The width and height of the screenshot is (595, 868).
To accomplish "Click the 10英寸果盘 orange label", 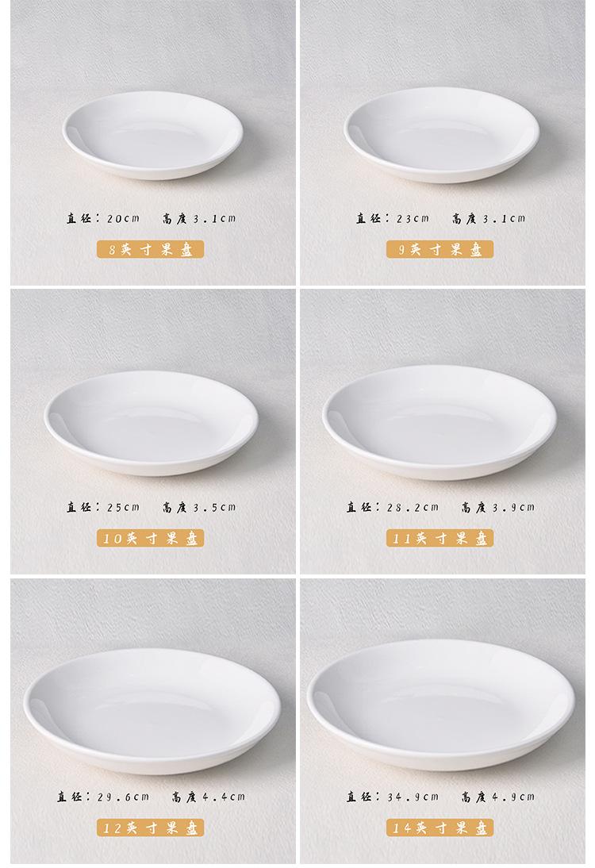I will (151, 538).
